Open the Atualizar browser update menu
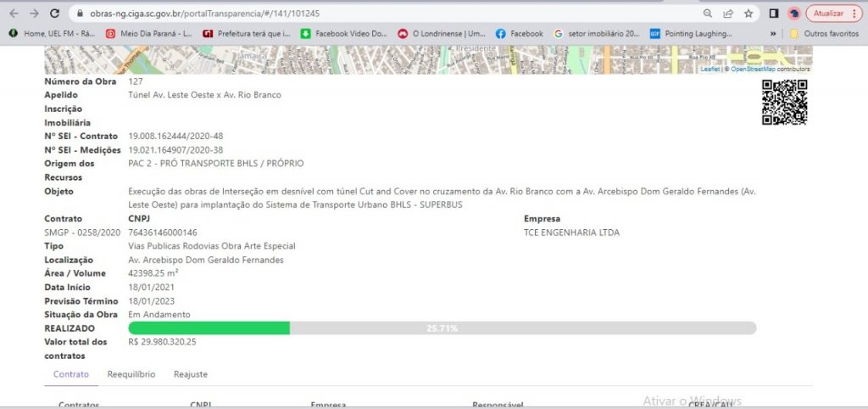This screenshot has height=409, width=868. tap(834, 14)
